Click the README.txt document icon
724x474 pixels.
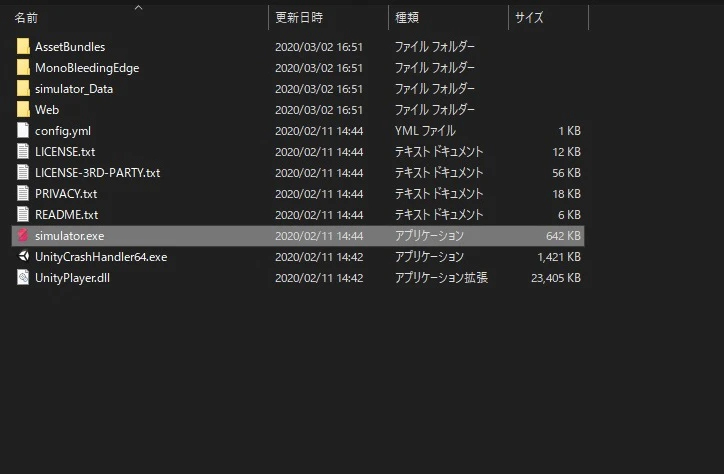click(x=23, y=215)
